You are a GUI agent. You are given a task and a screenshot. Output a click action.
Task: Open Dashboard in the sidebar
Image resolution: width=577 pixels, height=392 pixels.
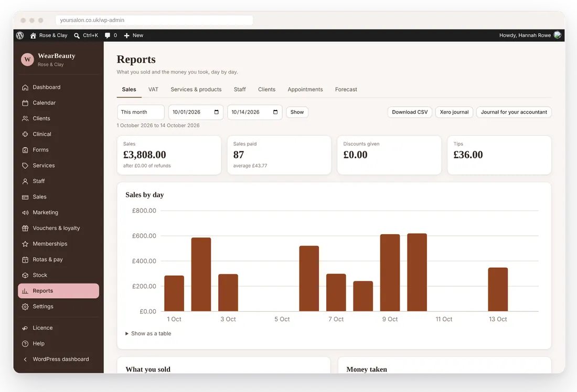coord(58,87)
